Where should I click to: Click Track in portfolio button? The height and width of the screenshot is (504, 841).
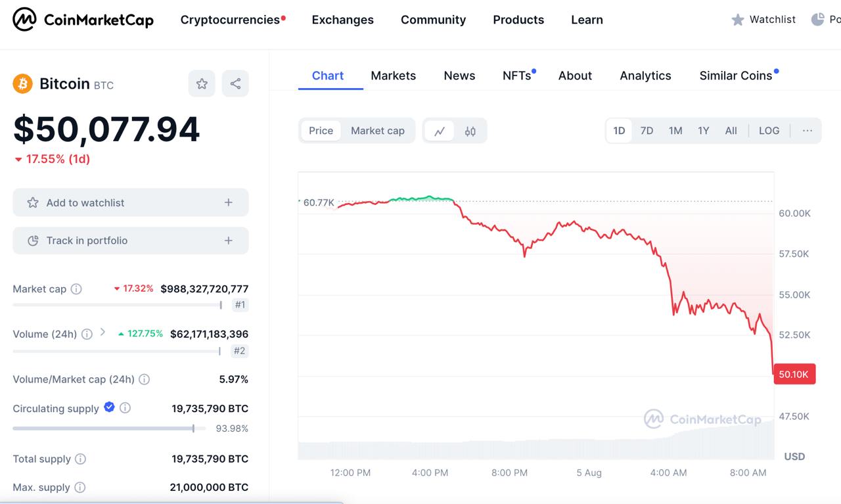(x=131, y=241)
